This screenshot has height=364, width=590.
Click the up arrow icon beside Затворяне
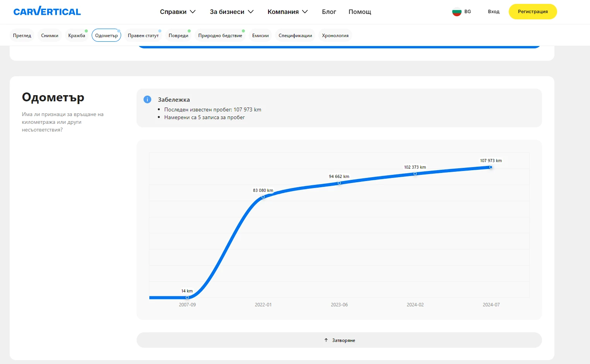(x=326, y=340)
